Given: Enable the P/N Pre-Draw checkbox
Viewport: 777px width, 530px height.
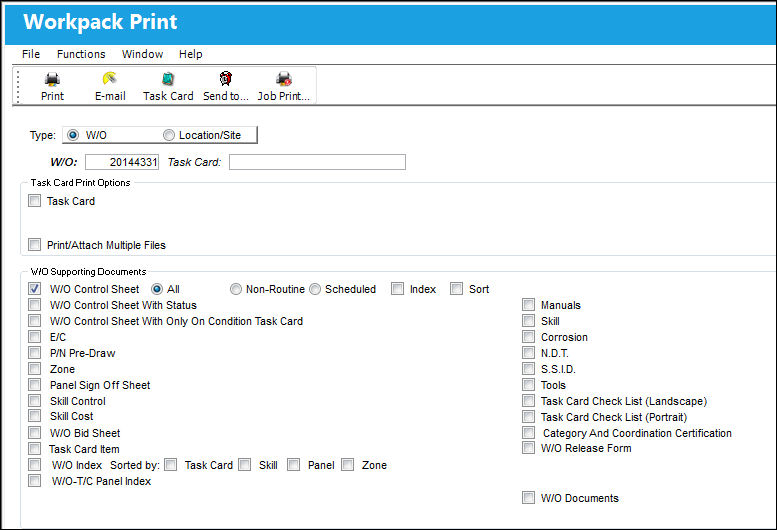Looking at the screenshot, I should (34, 352).
